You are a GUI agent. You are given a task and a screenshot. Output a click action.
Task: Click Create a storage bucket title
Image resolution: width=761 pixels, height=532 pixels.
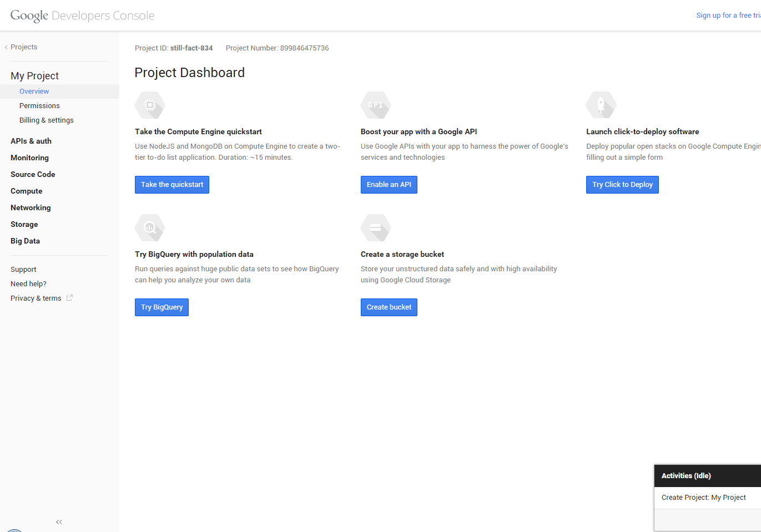(x=402, y=255)
